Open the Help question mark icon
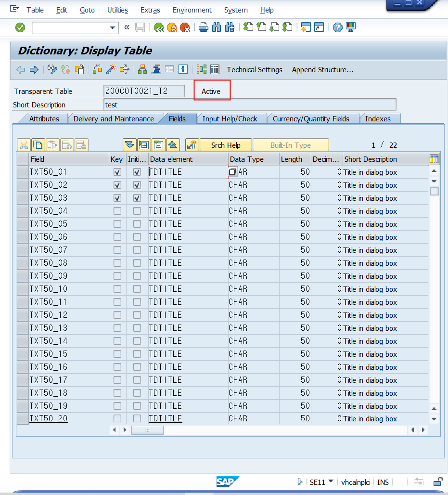Screen dimensions: 448x495 (x=338, y=27)
